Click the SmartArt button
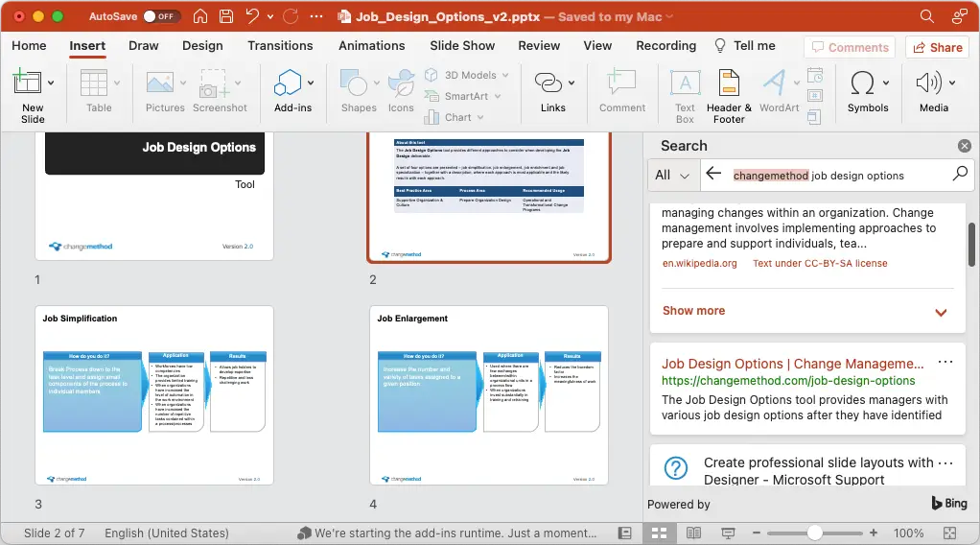 [x=462, y=96]
